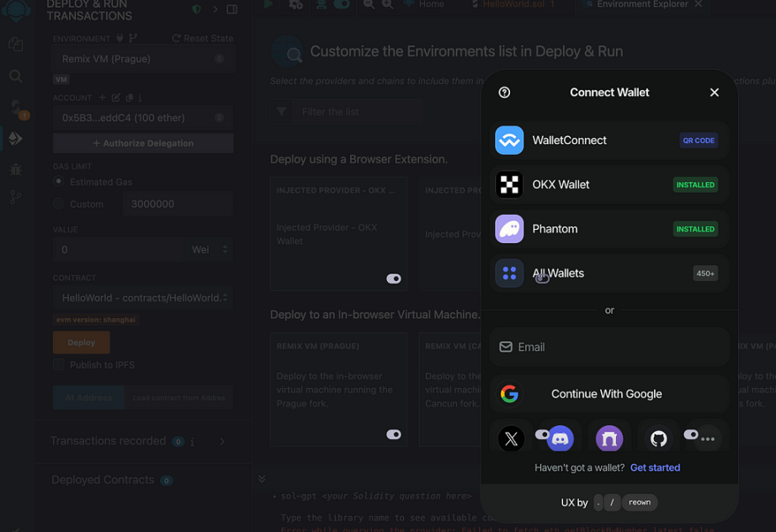Open the Git source control sidebar icon

[16, 198]
